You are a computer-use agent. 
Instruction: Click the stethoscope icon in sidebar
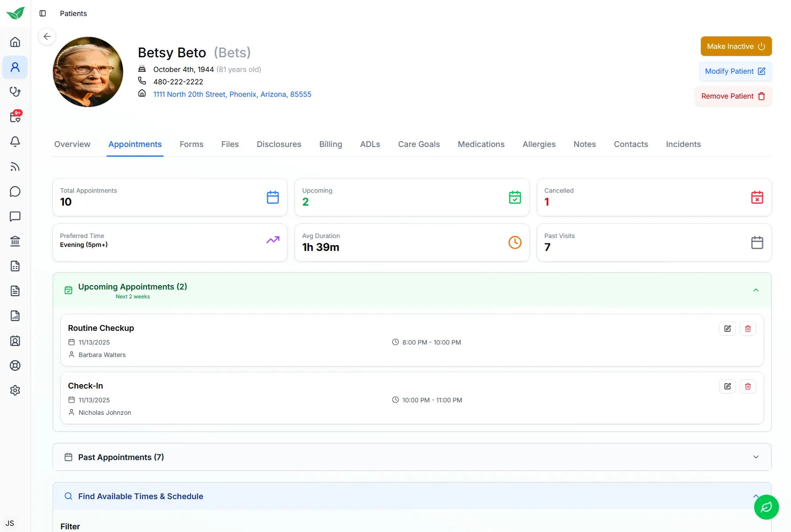(x=15, y=92)
